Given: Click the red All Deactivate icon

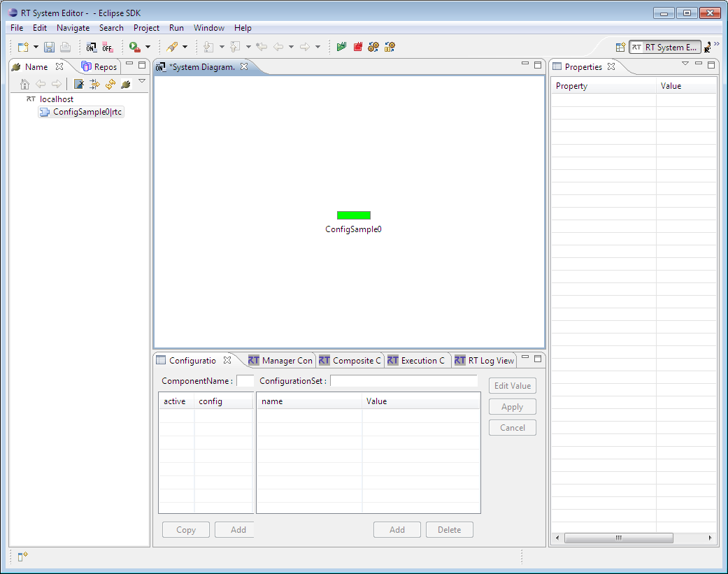Looking at the screenshot, I should [358, 47].
